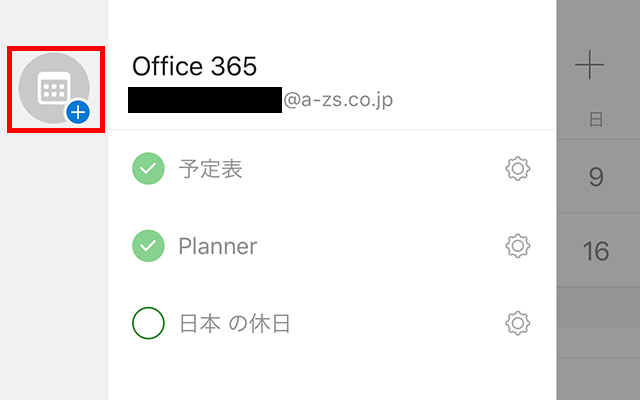This screenshot has height=400, width=640.
Task: Select date 9 in the dimmed calendar
Action: 596,177
